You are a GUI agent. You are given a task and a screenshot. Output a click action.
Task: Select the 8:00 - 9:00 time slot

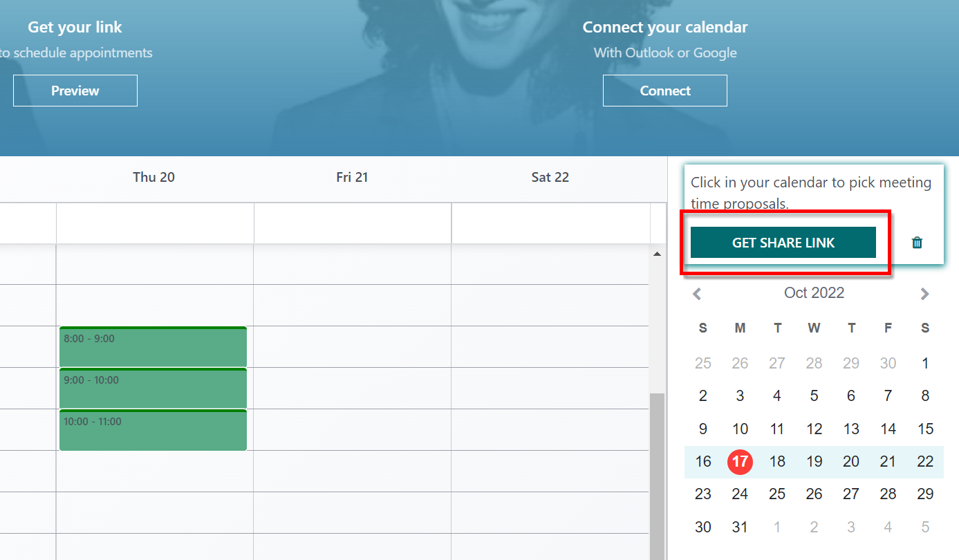pyautogui.click(x=153, y=347)
